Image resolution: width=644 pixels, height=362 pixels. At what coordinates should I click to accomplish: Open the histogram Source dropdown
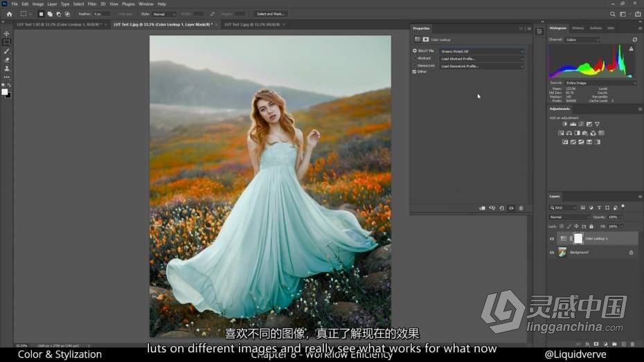[601, 83]
